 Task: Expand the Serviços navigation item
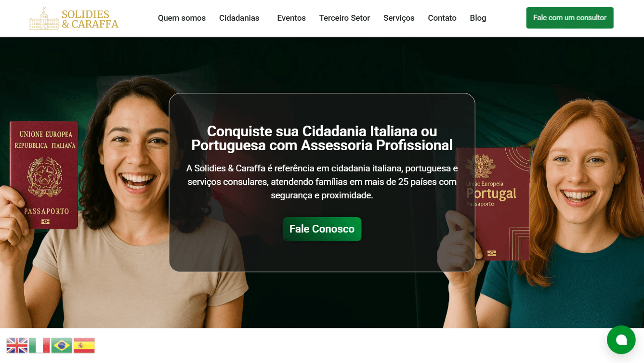tap(399, 18)
